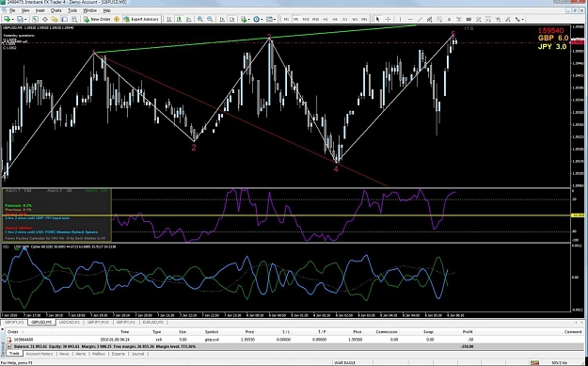Select the Fibonacci Retracement tool
This screenshot has height=366, width=588.
click(439, 19)
